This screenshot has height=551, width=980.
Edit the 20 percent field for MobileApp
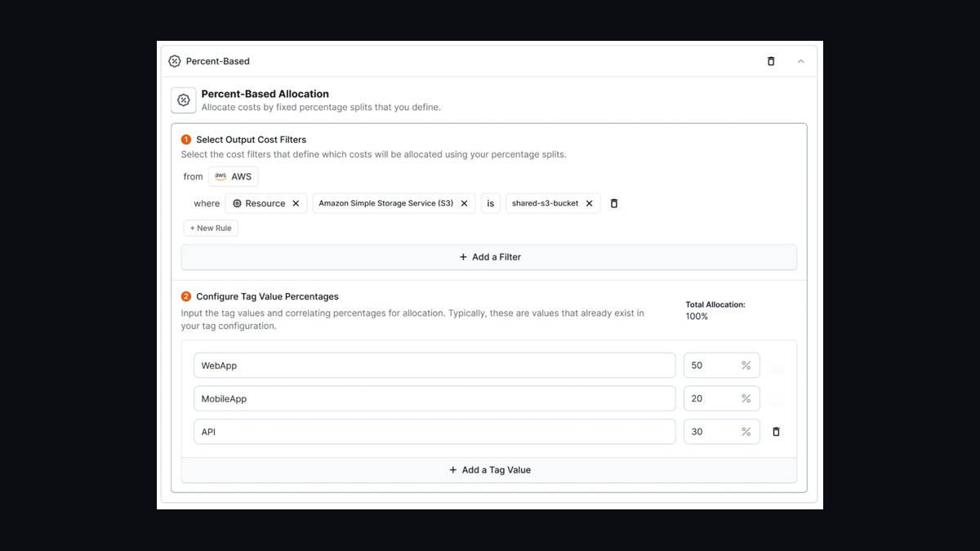(x=721, y=398)
